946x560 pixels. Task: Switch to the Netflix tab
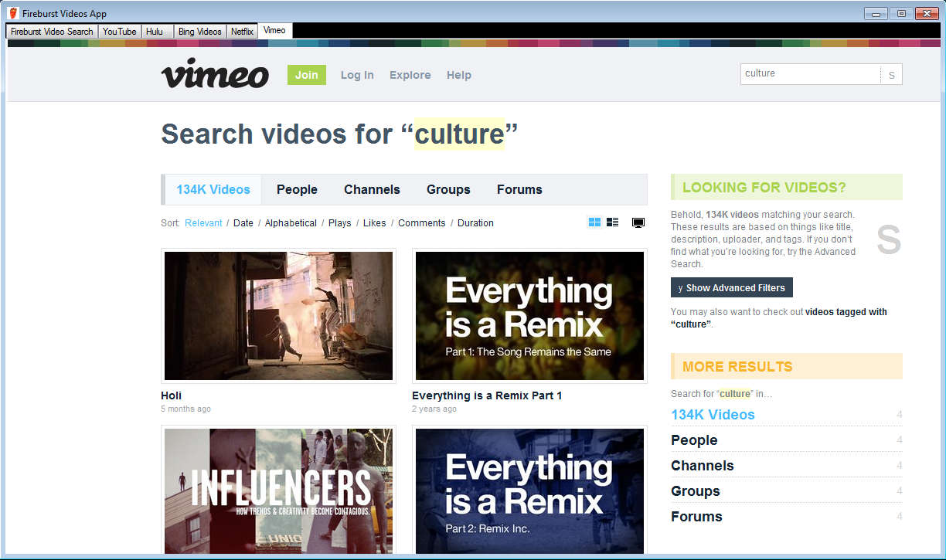click(242, 32)
